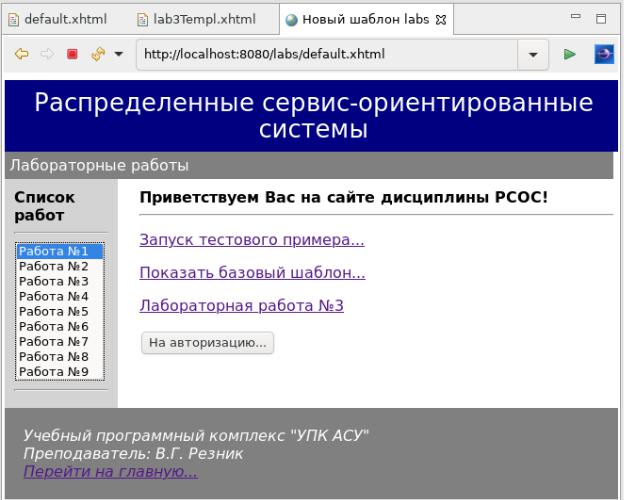Select Работа №5 in the list

(x=60, y=312)
